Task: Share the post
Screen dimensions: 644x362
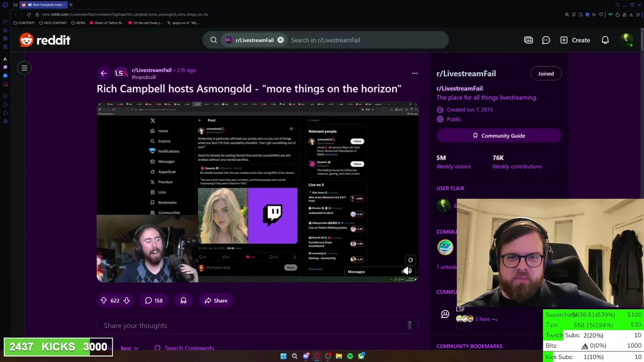Action: [x=216, y=301]
